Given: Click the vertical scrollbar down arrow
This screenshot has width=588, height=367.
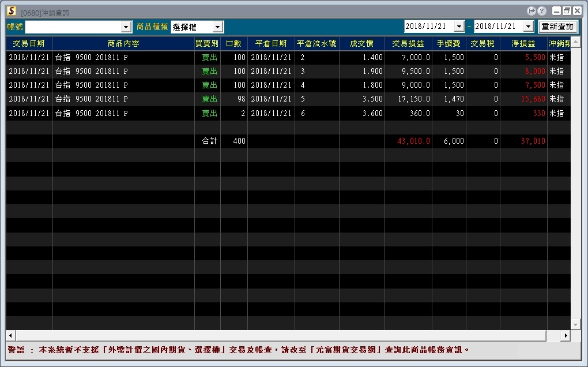Looking at the screenshot, I should click(576, 325).
